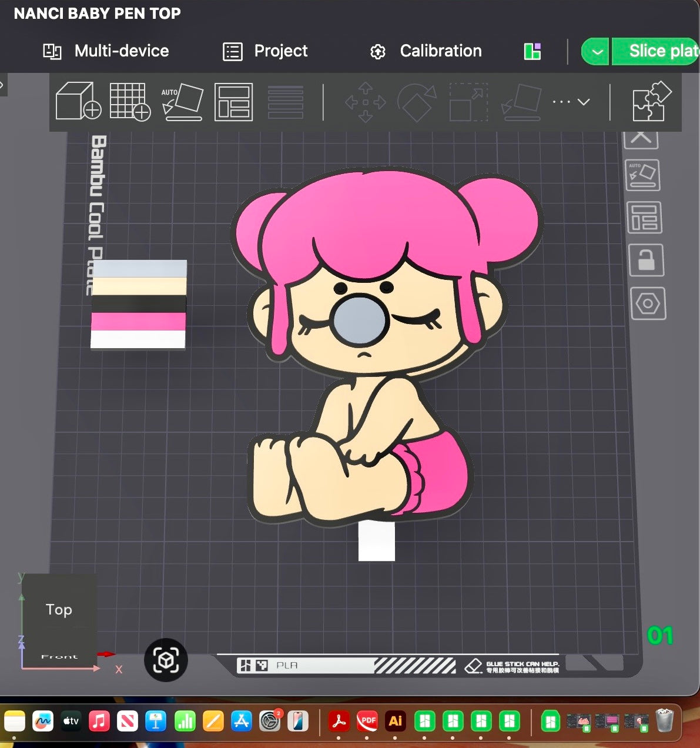Remove plate using the X icon
Viewport: 700px width, 748px height.
(x=641, y=139)
